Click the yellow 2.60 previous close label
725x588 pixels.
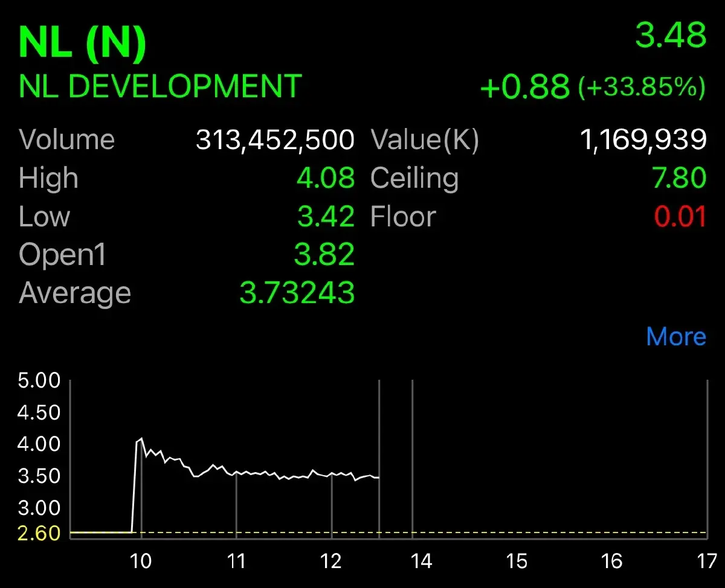[39, 534]
